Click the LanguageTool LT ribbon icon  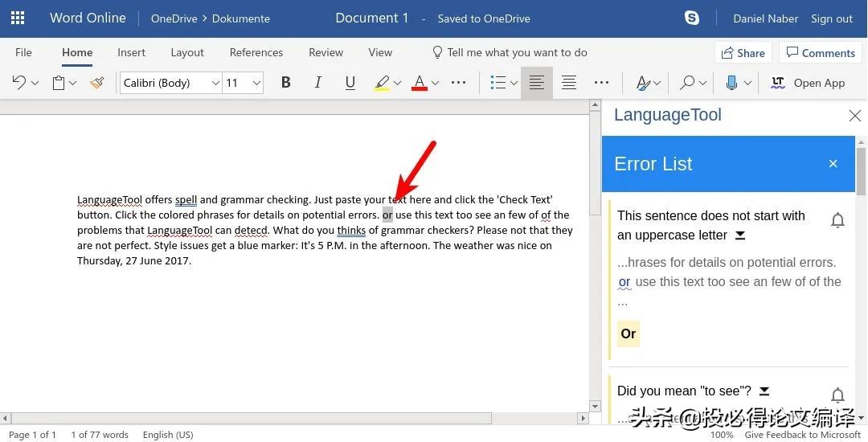coord(778,83)
